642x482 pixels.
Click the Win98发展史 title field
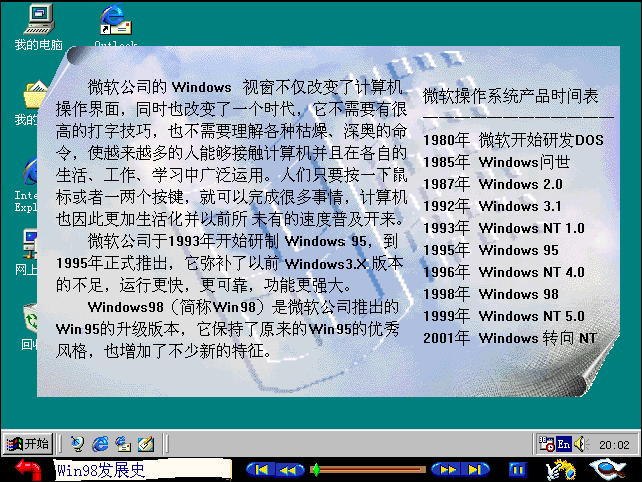click(x=142, y=470)
